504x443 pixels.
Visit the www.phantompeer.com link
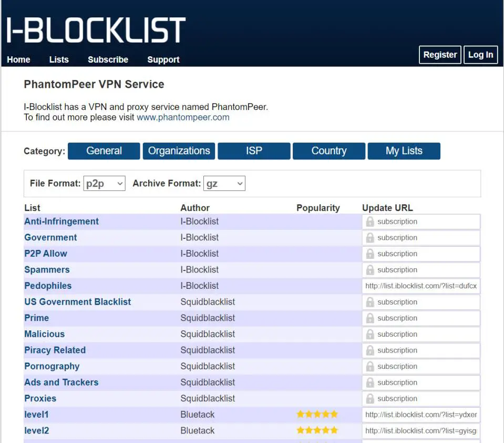(183, 117)
